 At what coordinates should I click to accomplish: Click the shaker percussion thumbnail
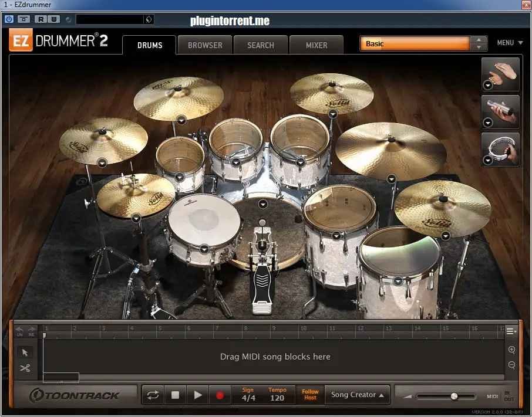pos(500,111)
